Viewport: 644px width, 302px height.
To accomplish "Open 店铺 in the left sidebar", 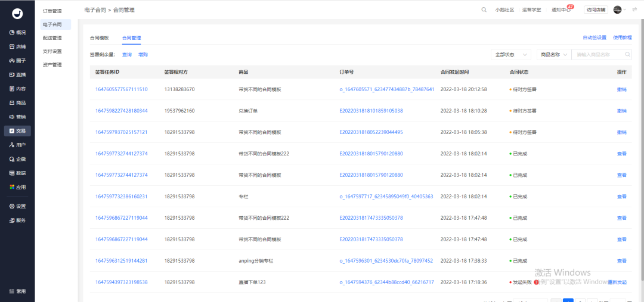I will [x=17, y=46].
